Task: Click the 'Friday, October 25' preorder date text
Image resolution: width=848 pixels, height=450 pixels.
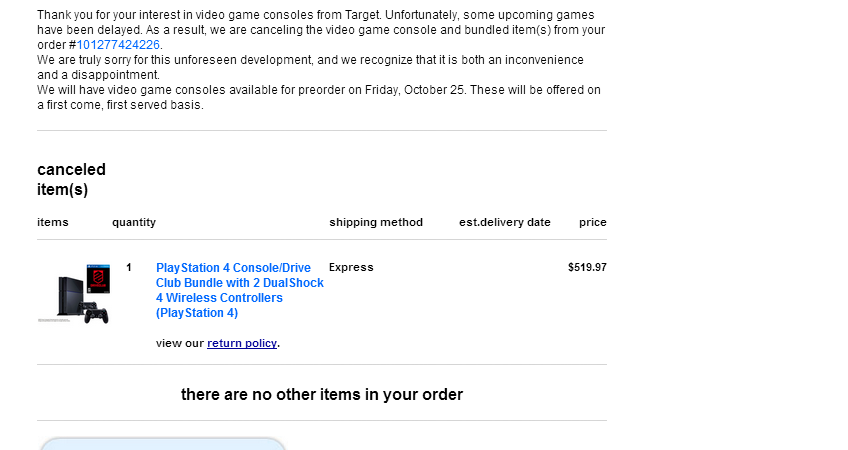Action: point(415,90)
